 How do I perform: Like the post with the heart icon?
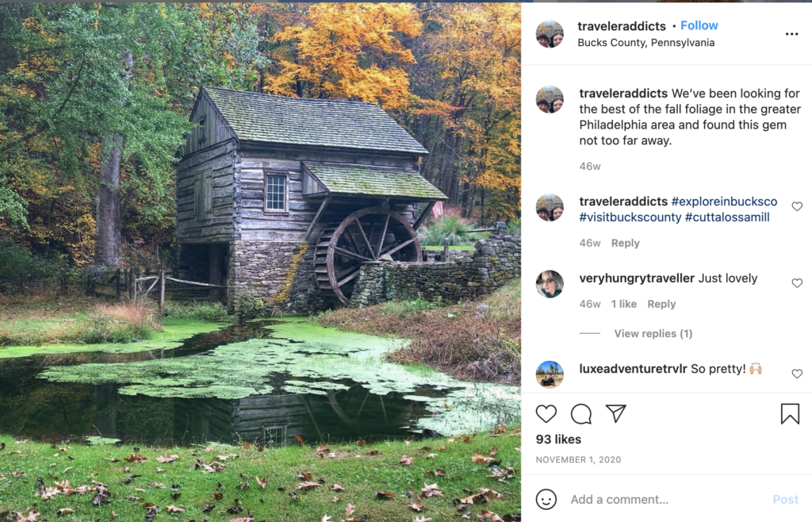(x=546, y=413)
